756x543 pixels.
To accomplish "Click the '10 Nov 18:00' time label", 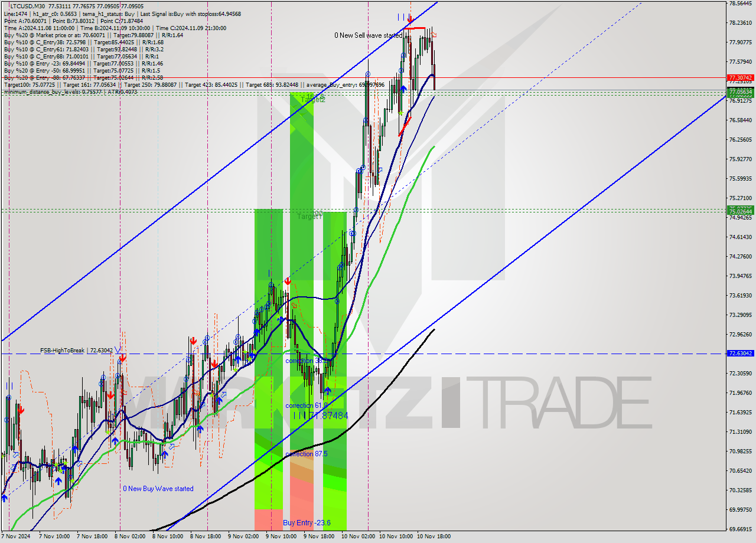I will click(434, 537).
